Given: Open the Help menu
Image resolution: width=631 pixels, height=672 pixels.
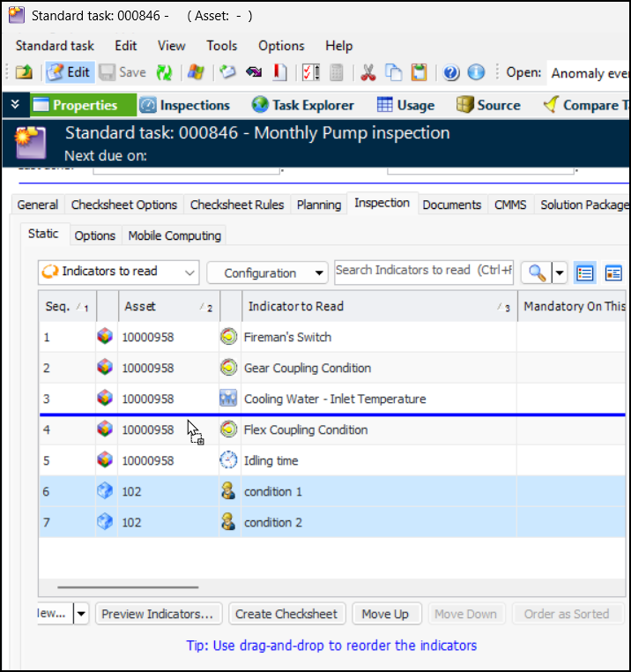Looking at the screenshot, I should click(x=338, y=46).
